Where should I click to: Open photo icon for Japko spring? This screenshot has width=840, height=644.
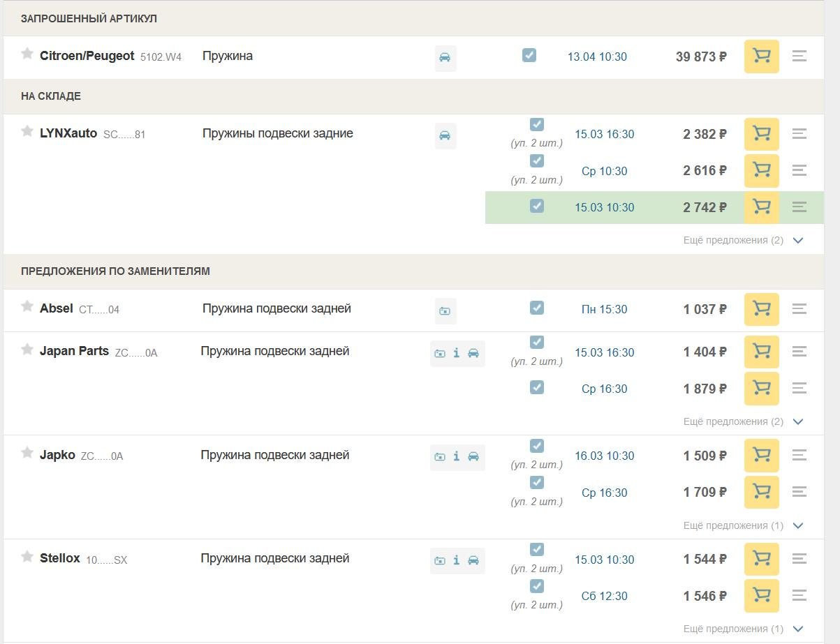click(x=440, y=457)
